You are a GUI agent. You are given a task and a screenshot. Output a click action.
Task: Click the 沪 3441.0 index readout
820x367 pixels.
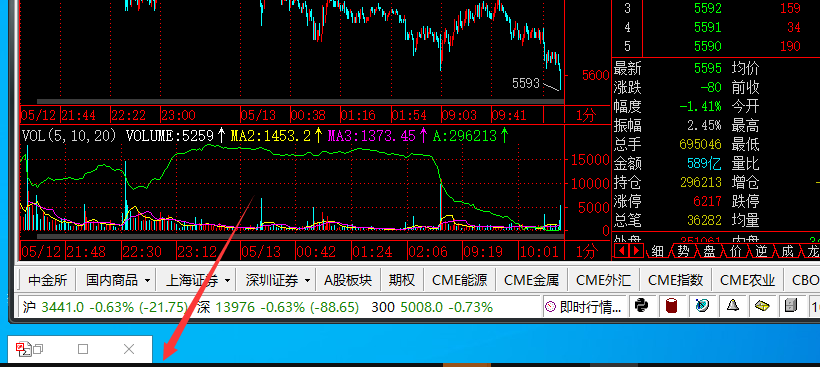(x=105, y=307)
